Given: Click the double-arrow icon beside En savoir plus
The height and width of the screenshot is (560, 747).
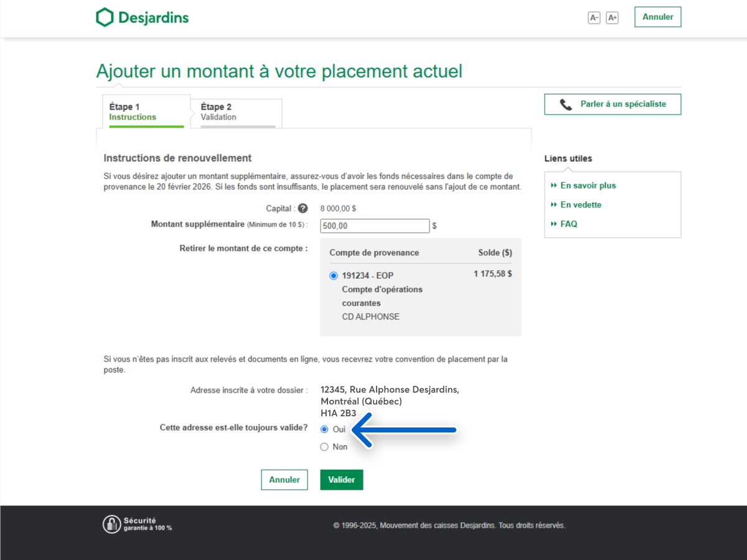Looking at the screenshot, I should (553, 185).
